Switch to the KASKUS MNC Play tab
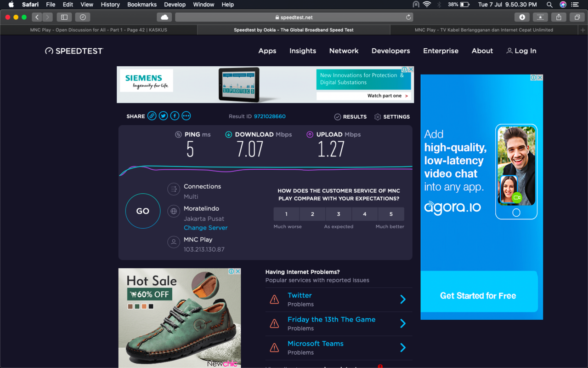The height and width of the screenshot is (368, 588). coord(98,29)
